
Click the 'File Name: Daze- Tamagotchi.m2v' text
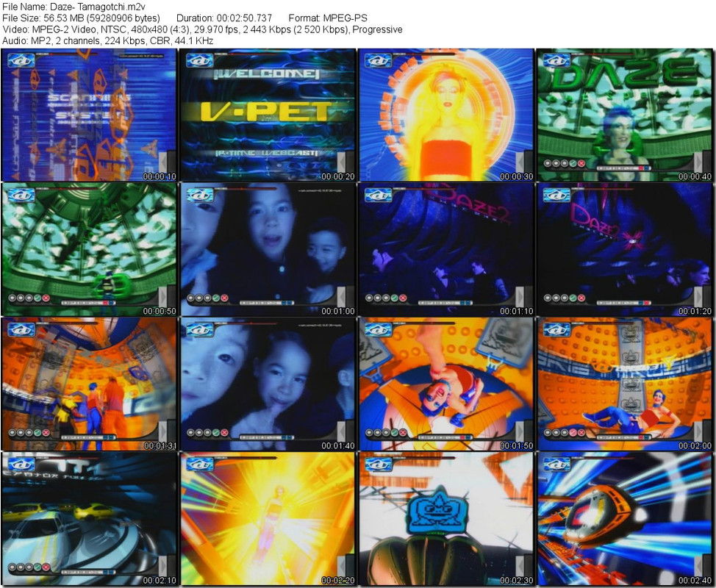tap(74, 7)
